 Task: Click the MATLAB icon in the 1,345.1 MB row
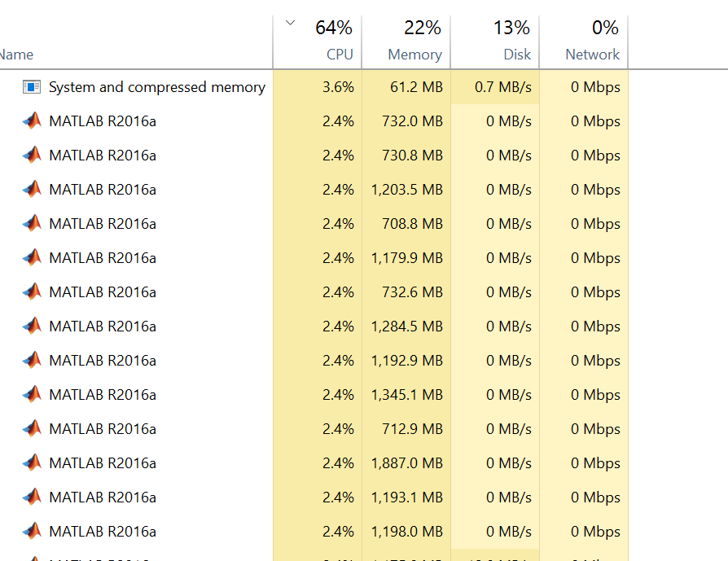click(32, 394)
